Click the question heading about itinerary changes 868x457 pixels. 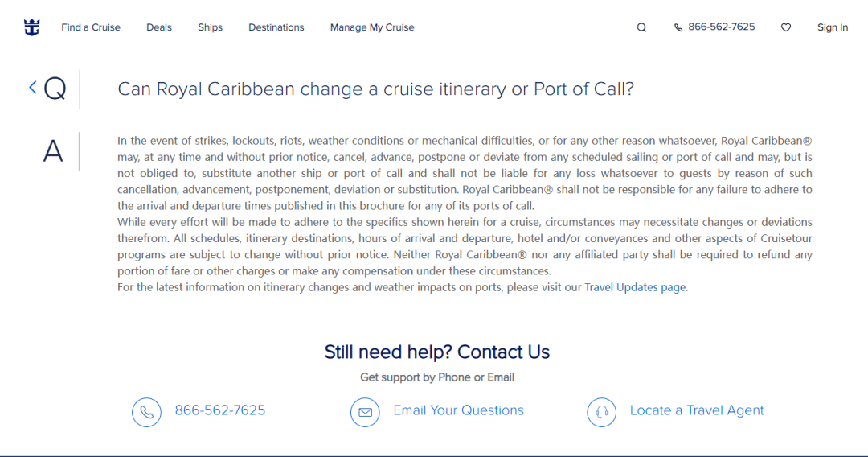[x=375, y=89]
